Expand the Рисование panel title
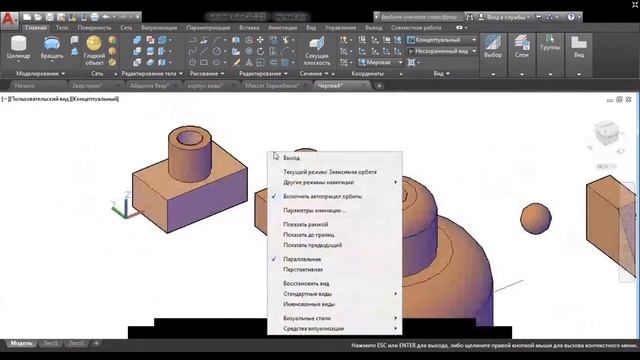Viewport: 640px width, 360px height. 207,74
